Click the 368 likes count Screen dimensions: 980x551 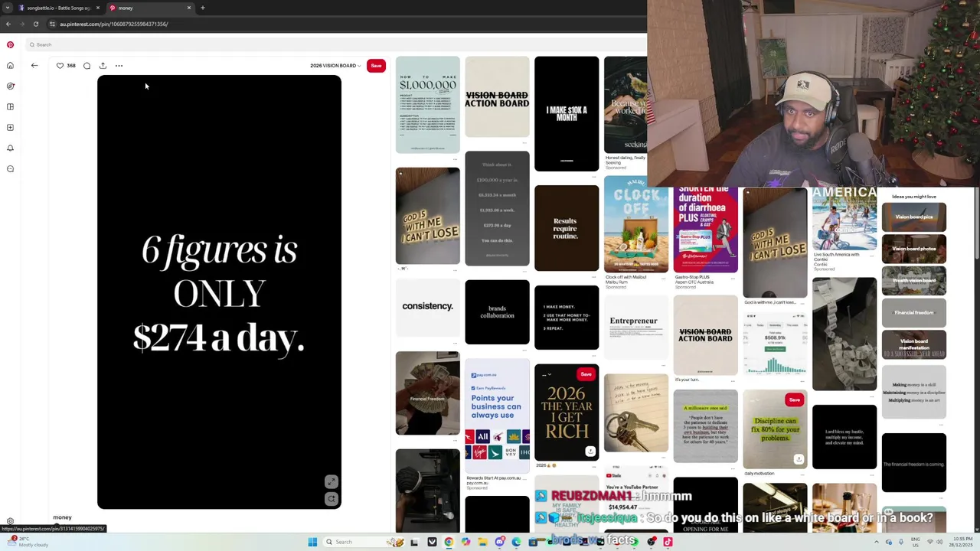point(71,66)
